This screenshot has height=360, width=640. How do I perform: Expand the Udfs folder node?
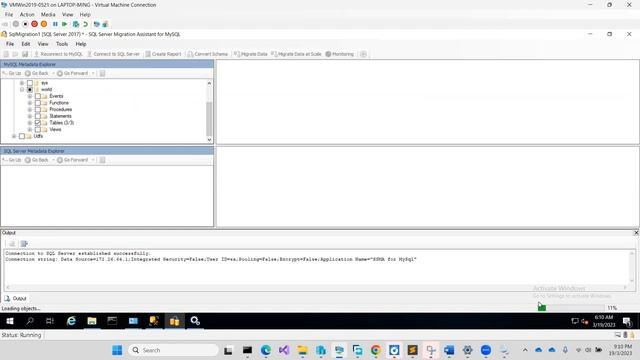click(x=14, y=136)
